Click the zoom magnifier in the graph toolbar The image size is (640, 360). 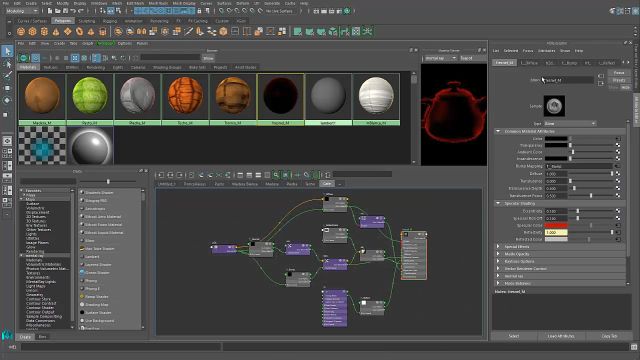click(276, 175)
